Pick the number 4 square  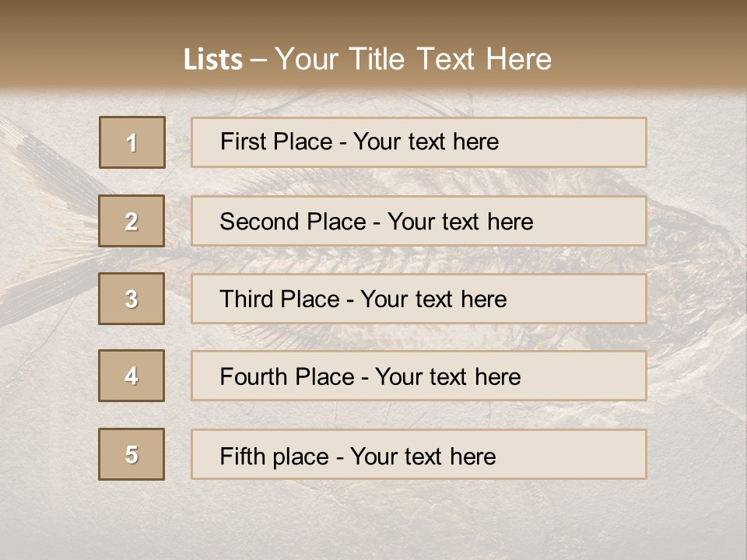132,376
